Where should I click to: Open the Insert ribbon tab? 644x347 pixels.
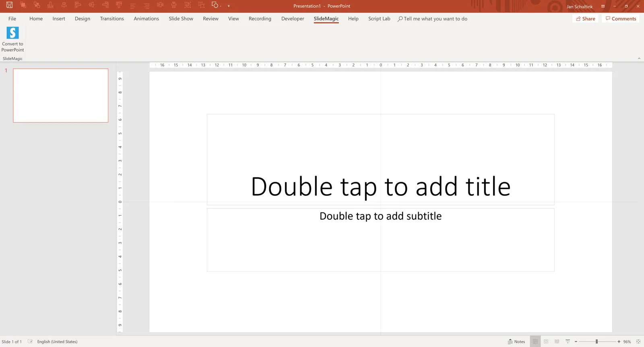point(59,19)
